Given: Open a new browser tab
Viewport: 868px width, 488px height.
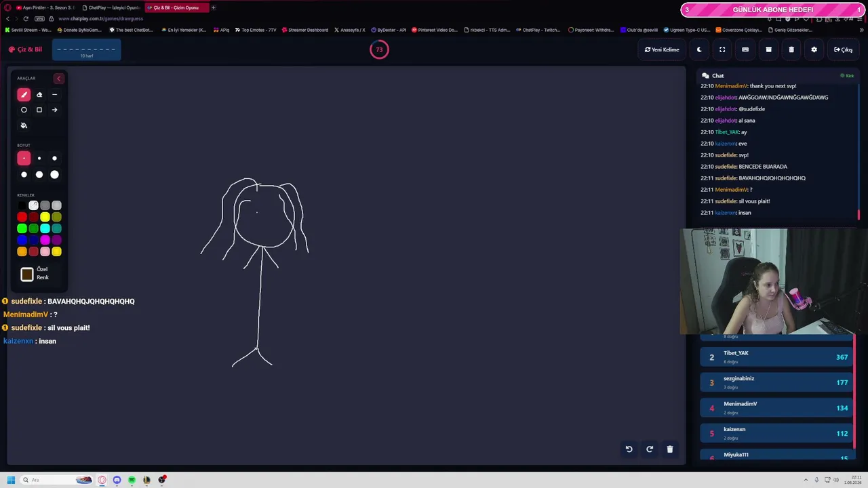Looking at the screenshot, I should 213,7.
